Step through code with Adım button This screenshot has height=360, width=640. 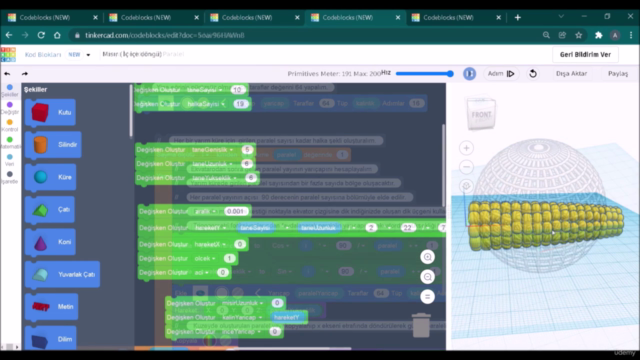[x=501, y=73]
